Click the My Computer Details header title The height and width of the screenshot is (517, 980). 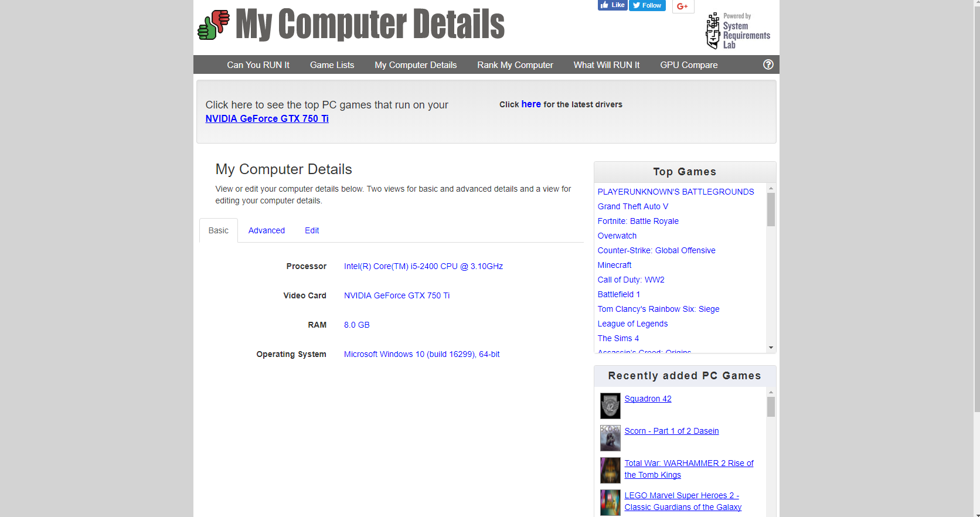pyautogui.click(x=370, y=24)
